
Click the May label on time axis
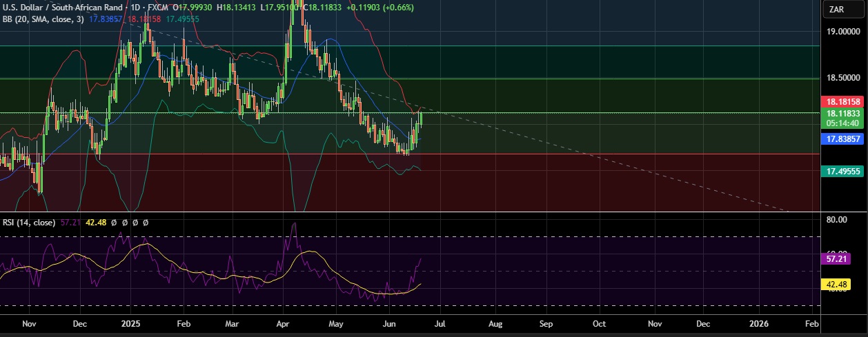[x=335, y=323]
